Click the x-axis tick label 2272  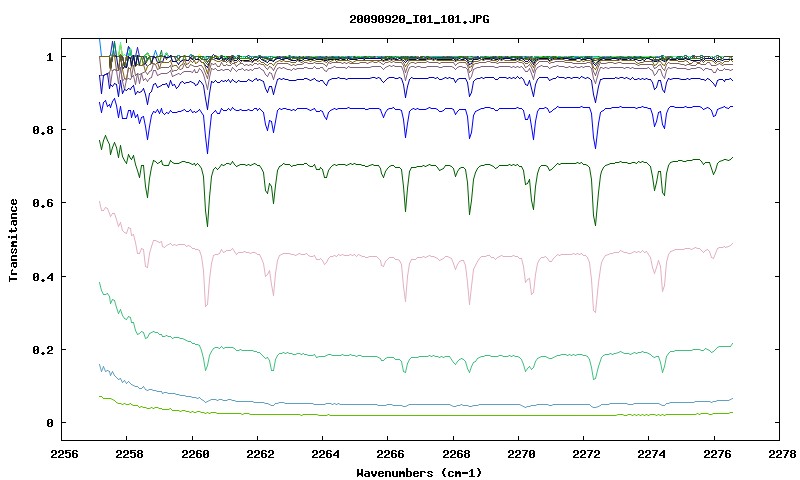[x=586, y=454]
